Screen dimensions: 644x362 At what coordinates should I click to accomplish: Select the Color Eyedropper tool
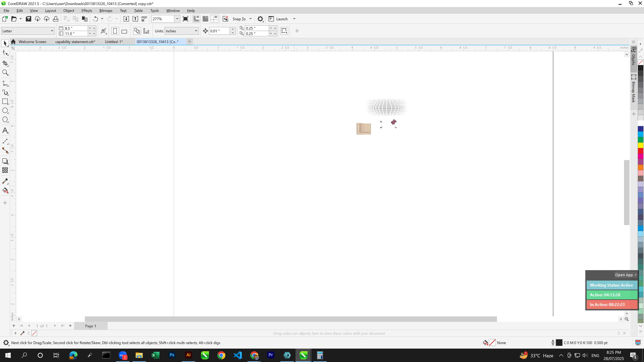pos(5,181)
